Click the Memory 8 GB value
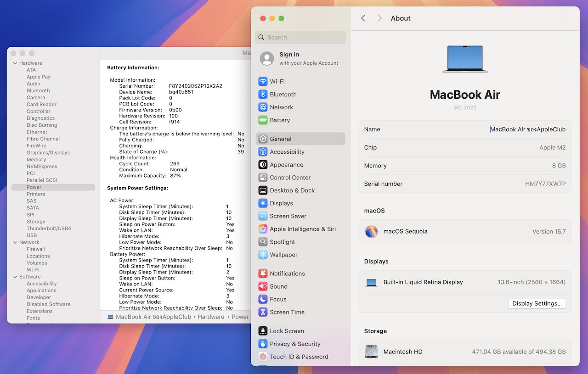Image resolution: width=588 pixels, height=374 pixels. [559, 166]
